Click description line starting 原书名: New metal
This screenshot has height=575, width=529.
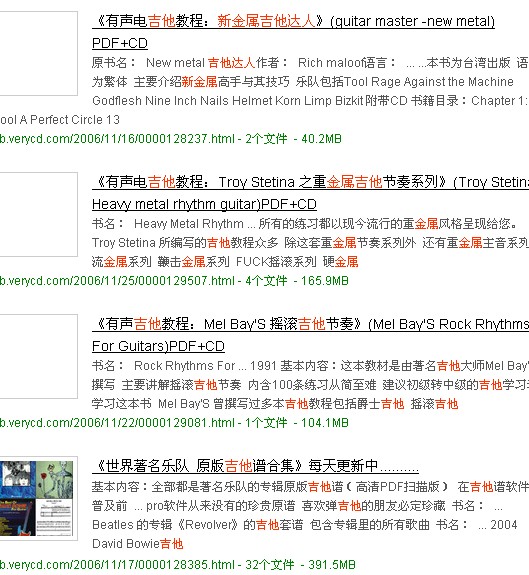310,63
